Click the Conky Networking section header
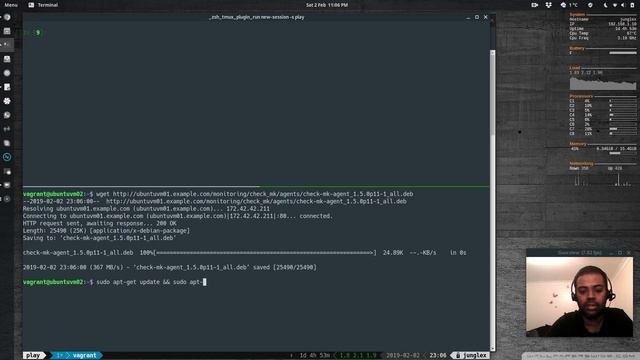The image size is (640, 360). pyautogui.click(x=581, y=164)
